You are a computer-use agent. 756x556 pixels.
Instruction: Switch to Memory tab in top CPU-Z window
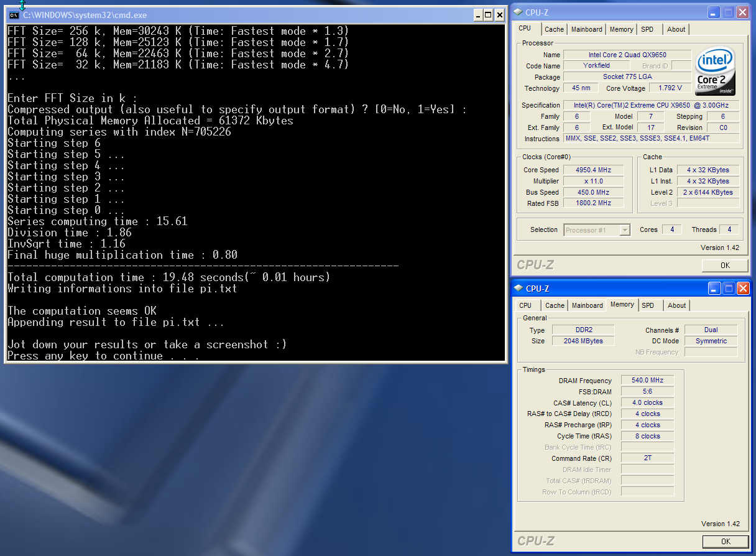click(621, 29)
